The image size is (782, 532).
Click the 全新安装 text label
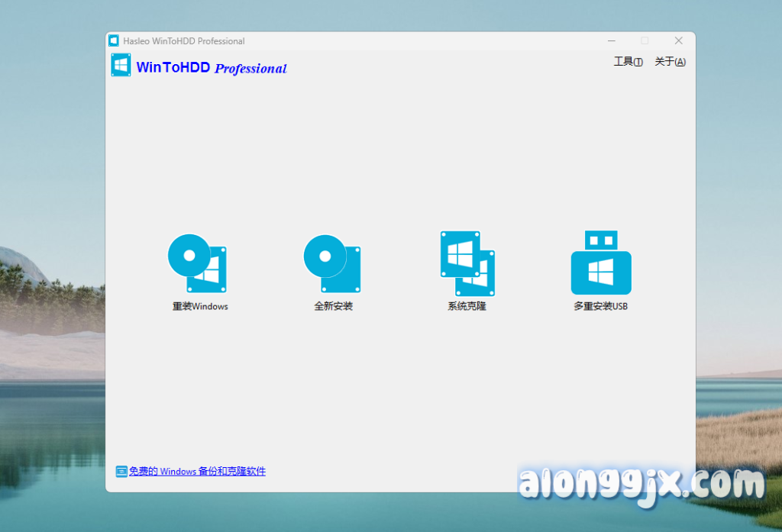333,306
